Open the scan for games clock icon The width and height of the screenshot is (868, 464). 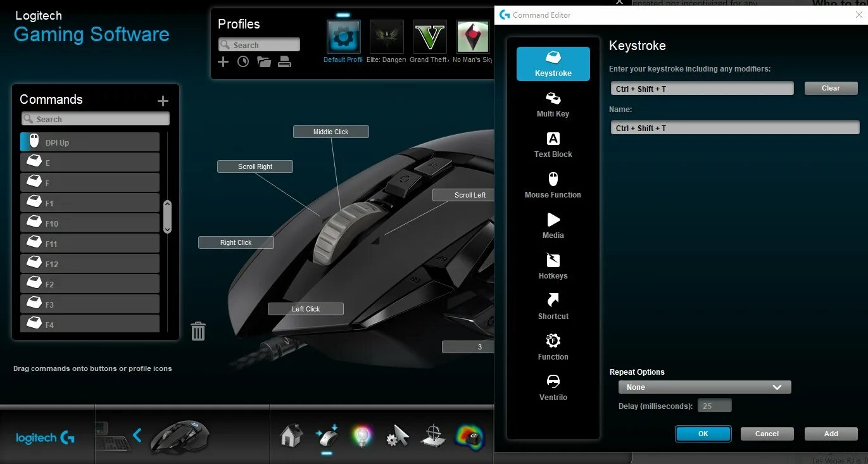point(243,61)
